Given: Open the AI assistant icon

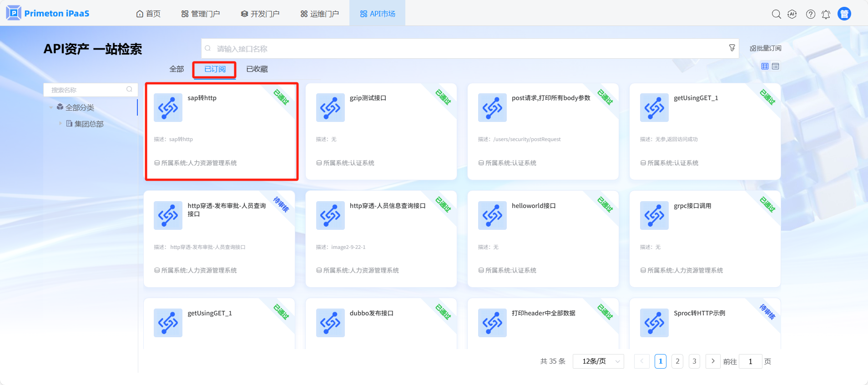Looking at the screenshot, I should click(x=792, y=14).
